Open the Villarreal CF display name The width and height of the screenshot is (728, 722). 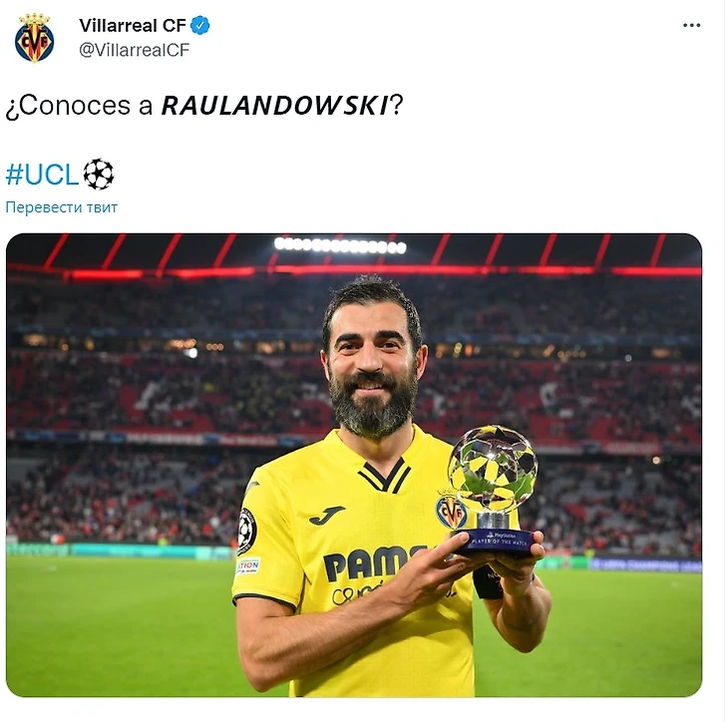click(133, 26)
